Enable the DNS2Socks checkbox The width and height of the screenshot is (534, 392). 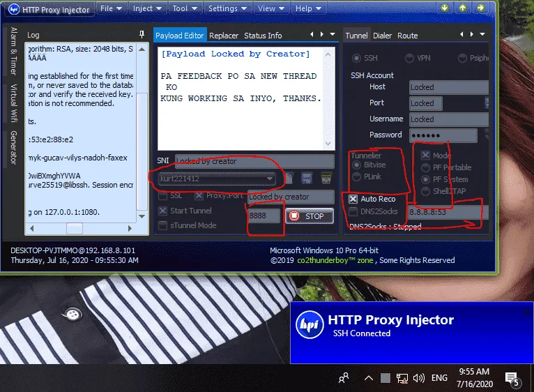point(353,211)
